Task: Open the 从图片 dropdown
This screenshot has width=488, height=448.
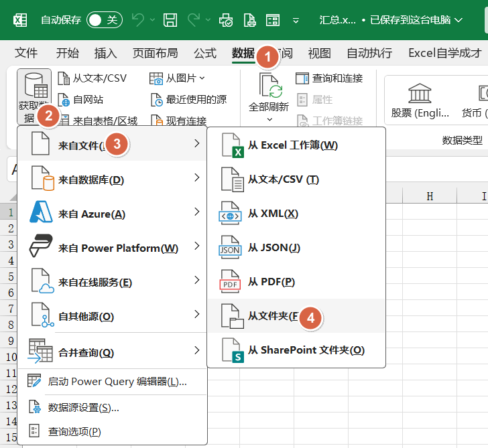Action: (178, 78)
